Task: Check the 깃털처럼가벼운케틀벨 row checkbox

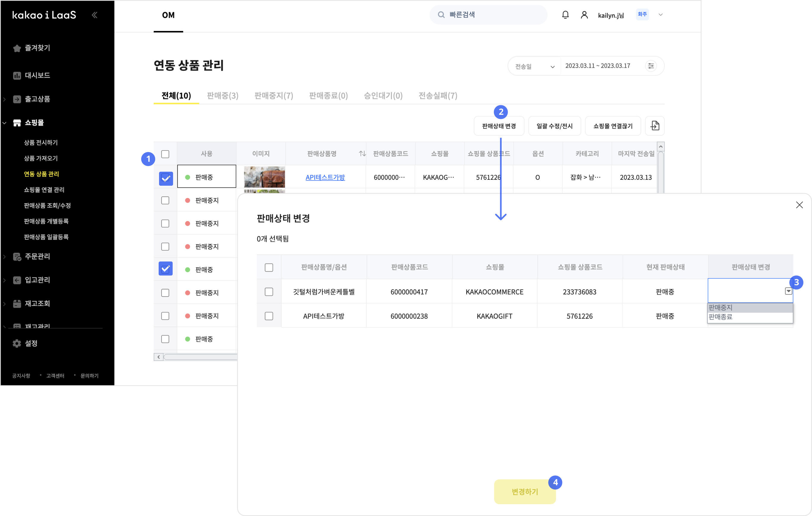Action: (x=269, y=292)
